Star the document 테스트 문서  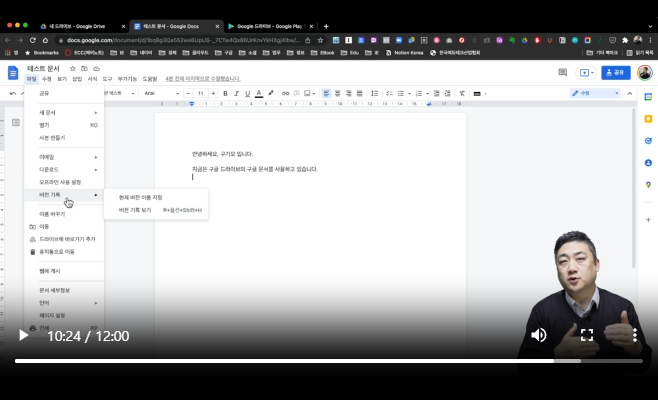(72, 68)
